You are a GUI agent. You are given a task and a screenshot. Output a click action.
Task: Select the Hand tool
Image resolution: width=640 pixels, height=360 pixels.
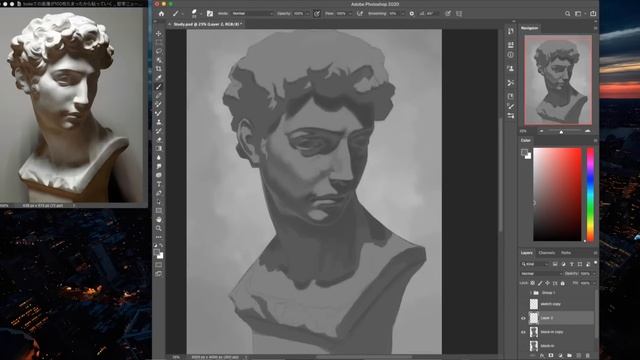tap(159, 219)
